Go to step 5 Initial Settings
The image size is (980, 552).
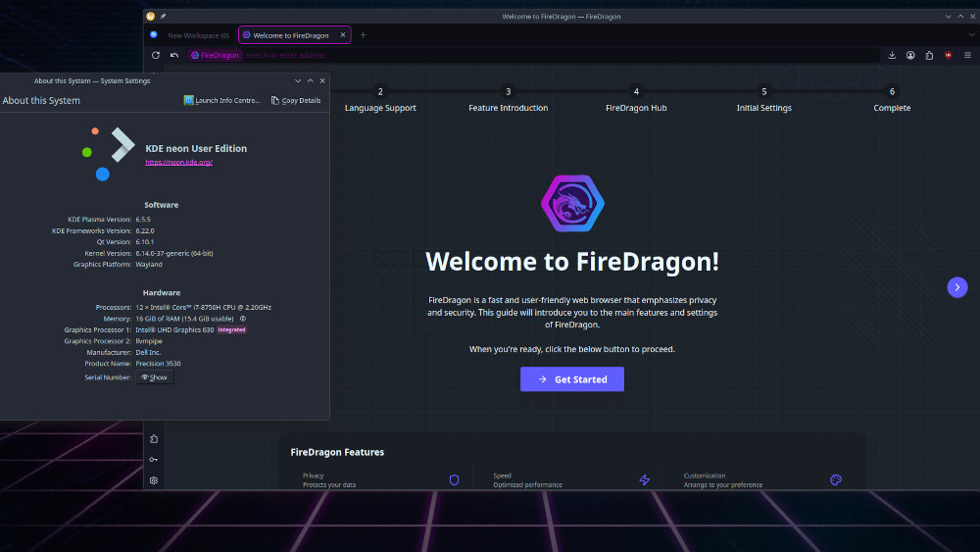click(763, 99)
